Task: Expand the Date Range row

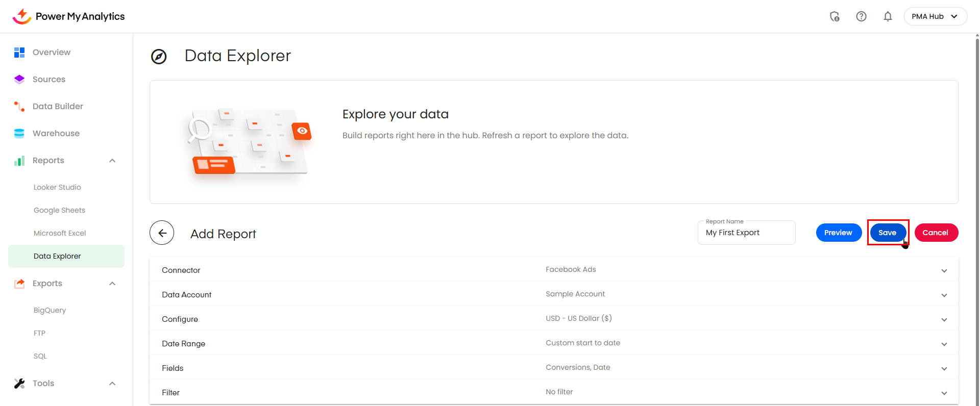Action: [944, 344]
